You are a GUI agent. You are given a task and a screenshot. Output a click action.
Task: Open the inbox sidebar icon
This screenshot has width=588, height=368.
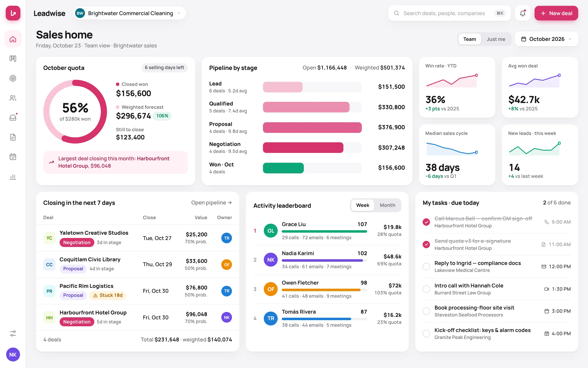pos(13,118)
